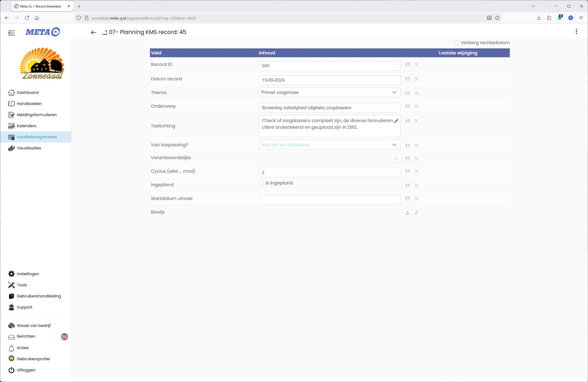Enable the Is ingepland checkbox

(261, 183)
